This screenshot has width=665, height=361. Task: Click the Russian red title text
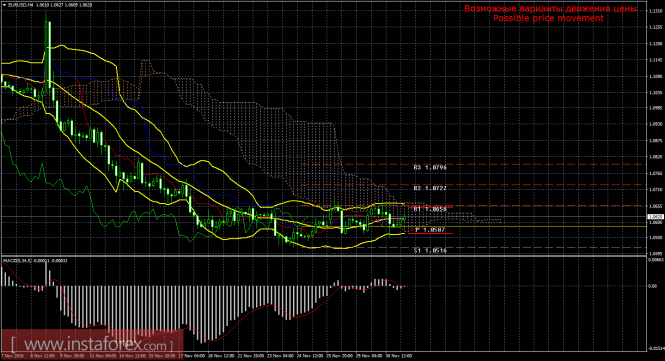pos(550,8)
